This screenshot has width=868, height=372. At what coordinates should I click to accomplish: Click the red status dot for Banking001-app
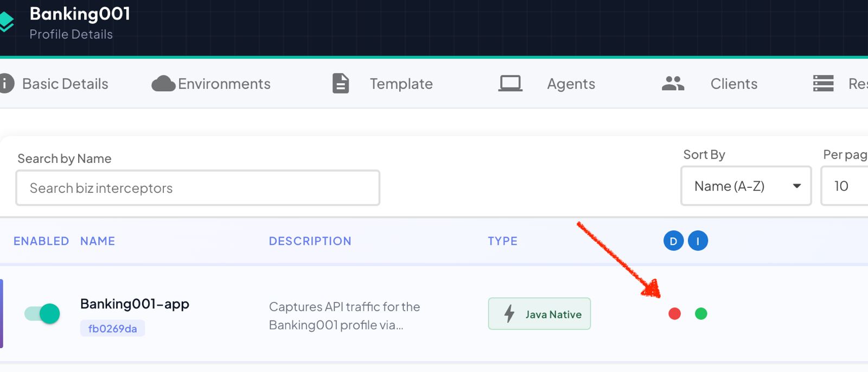[674, 314]
